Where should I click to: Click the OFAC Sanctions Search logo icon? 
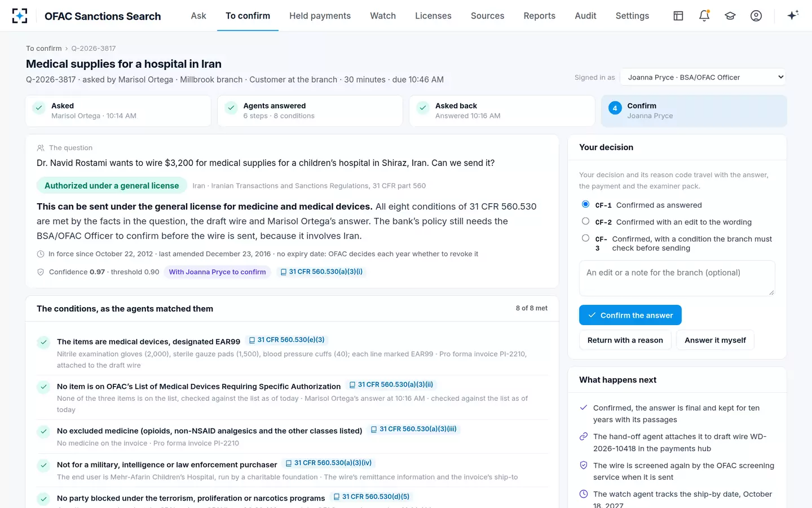point(20,16)
